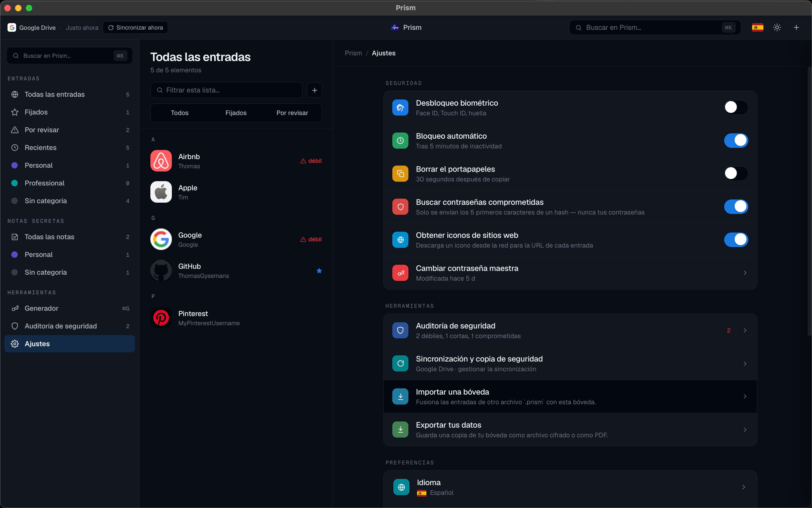Disable the Bloqueo automático switch
812x508 pixels.
pyautogui.click(x=736, y=140)
